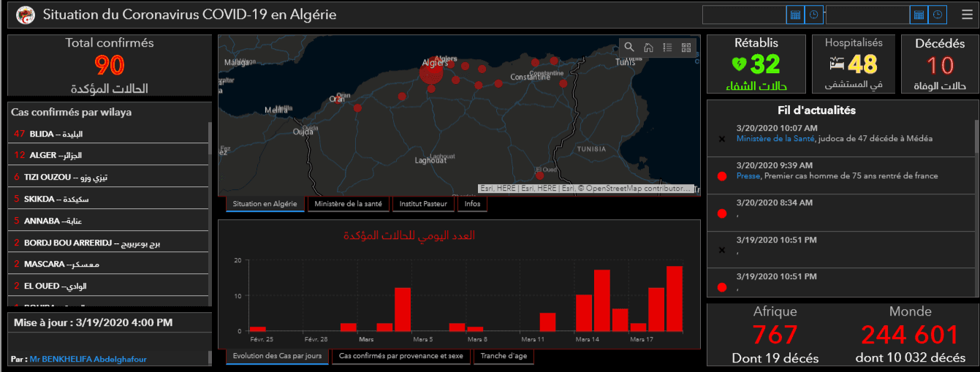
Task: Select Cas confirmés par provenance et sexe tab
Action: [401, 356]
